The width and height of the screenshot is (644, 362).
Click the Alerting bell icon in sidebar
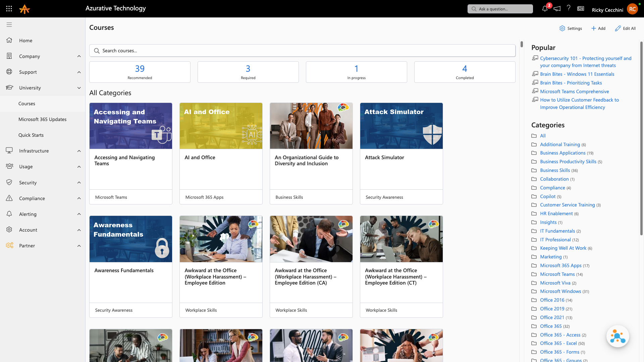pyautogui.click(x=9, y=214)
